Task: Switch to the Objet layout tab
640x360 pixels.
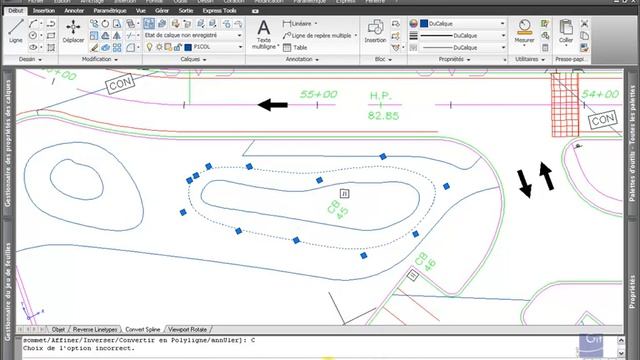Action: point(58,329)
